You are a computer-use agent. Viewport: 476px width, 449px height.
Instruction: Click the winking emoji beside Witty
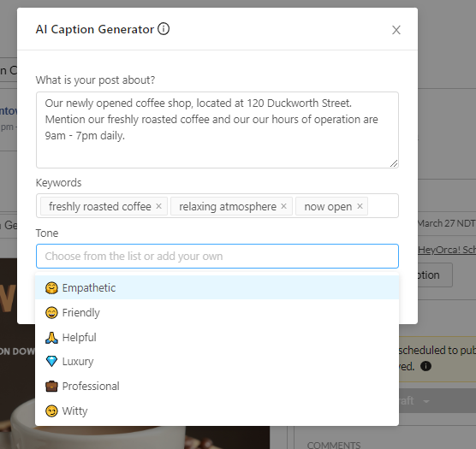51,411
